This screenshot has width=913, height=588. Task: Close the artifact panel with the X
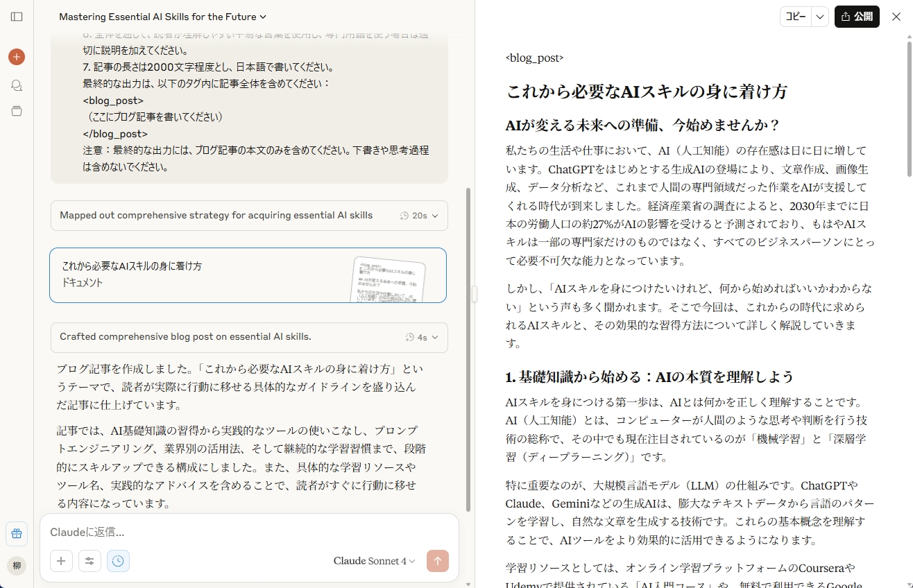click(896, 17)
